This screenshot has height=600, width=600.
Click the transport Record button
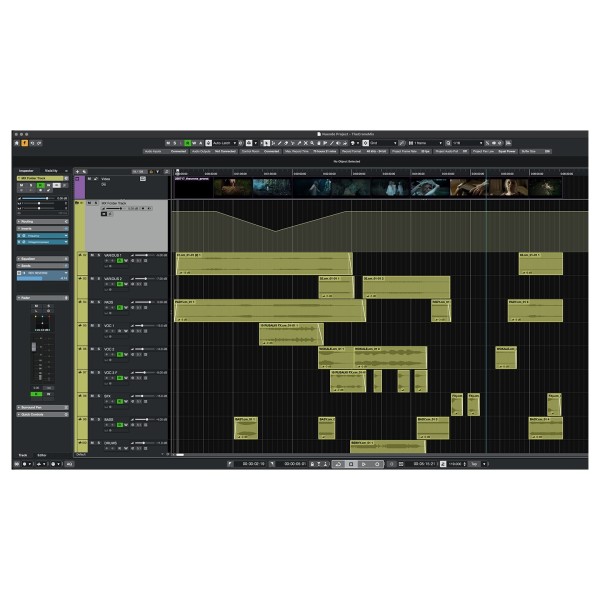[377, 464]
